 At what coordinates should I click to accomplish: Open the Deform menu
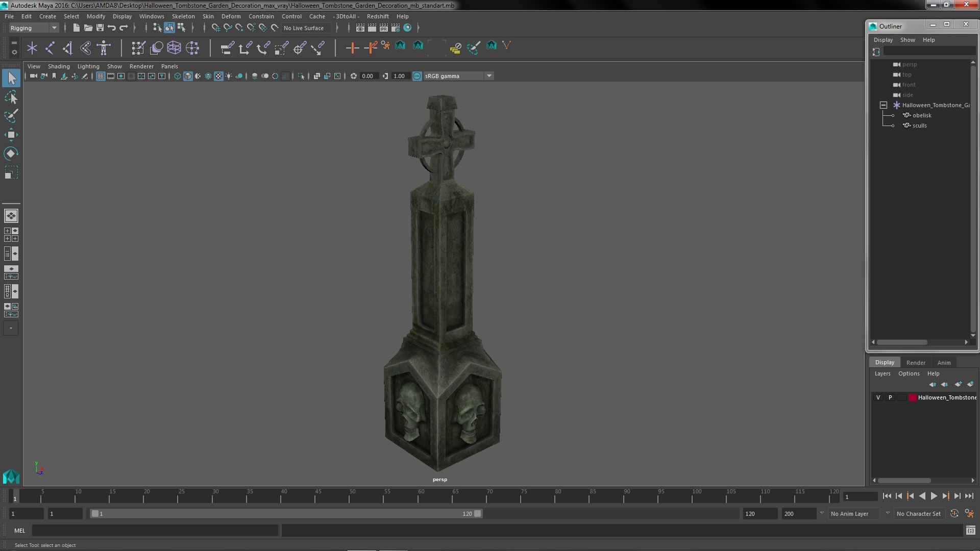(x=231, y=16)
